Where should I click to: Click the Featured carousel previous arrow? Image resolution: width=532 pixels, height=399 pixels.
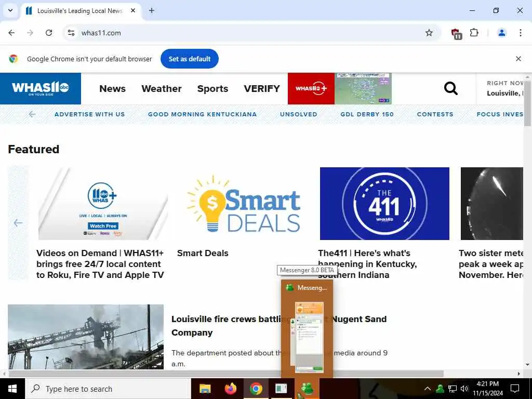(x=18, y=223)
